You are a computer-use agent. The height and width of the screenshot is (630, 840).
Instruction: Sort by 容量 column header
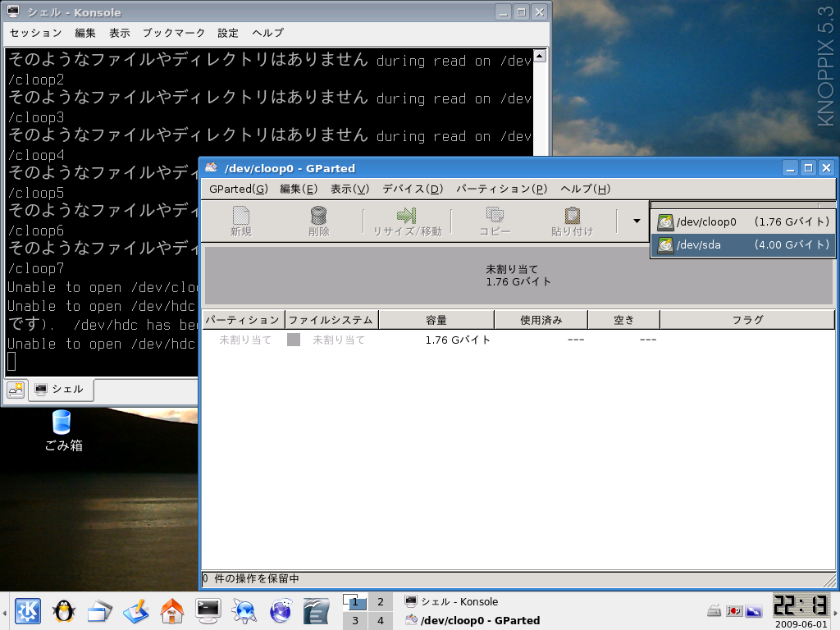(436, 320)
